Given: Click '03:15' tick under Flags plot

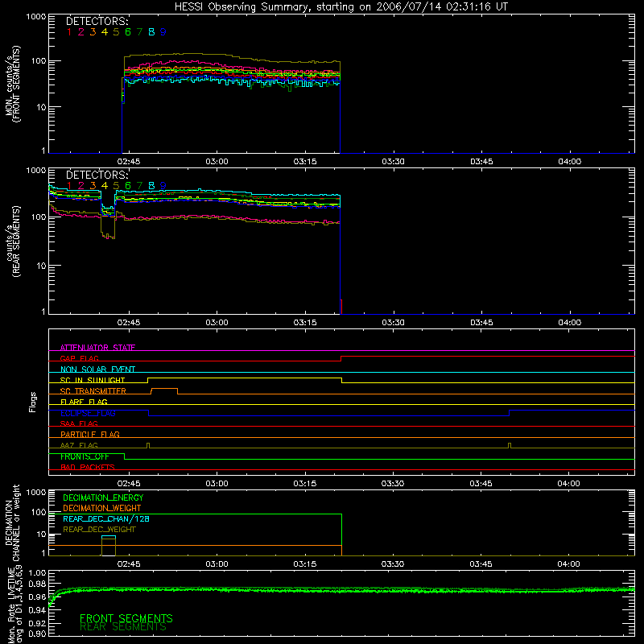Looking at the screenshot, I should tap(305, 484).
